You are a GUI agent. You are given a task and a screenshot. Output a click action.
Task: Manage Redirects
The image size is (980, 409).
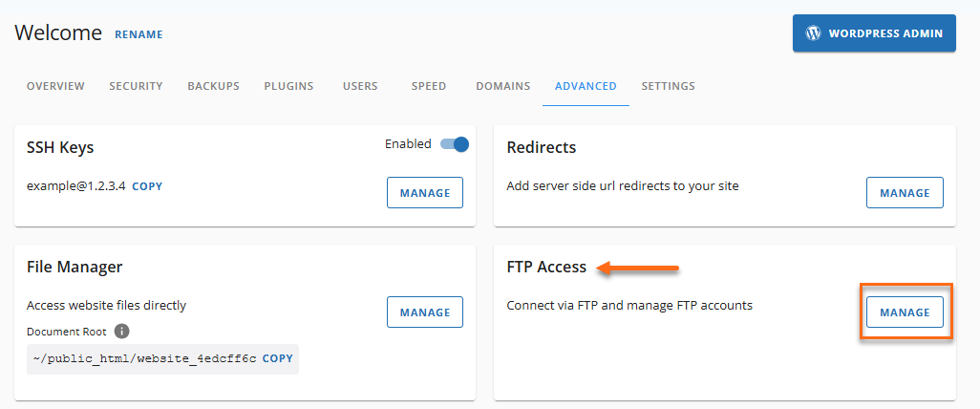(x=905, y=193)
